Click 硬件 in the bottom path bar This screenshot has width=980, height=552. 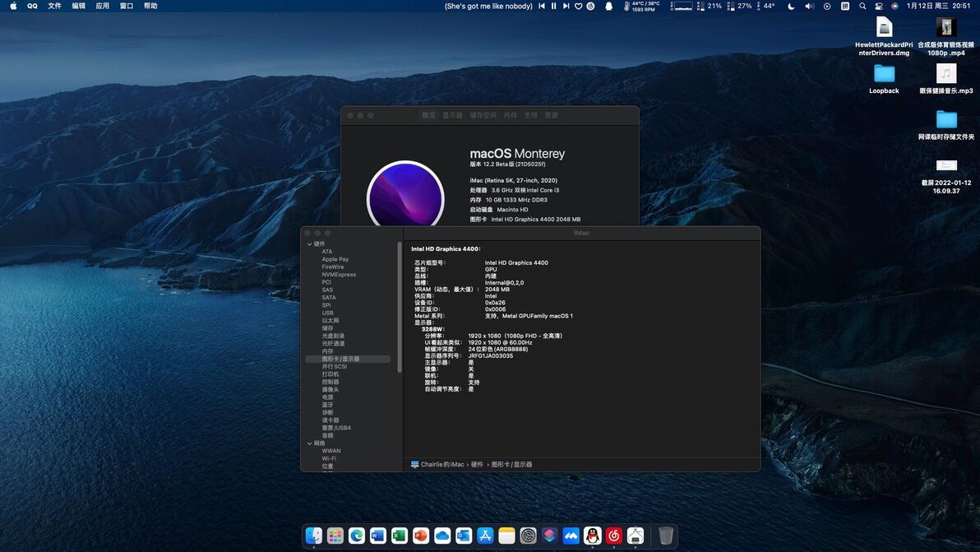[x=477, y=465]
